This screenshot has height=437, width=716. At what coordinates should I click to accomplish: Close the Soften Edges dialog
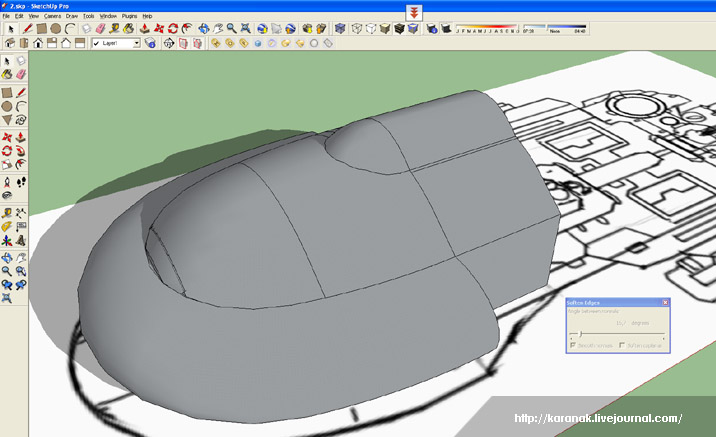point(665,302)
